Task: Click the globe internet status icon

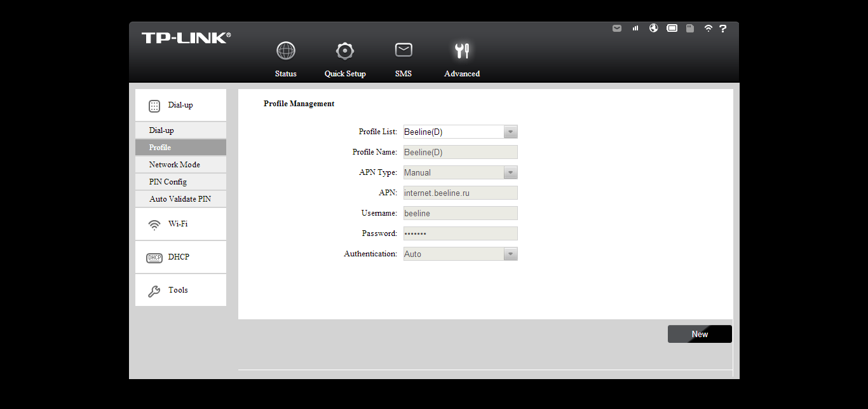Action: point(653,29)
